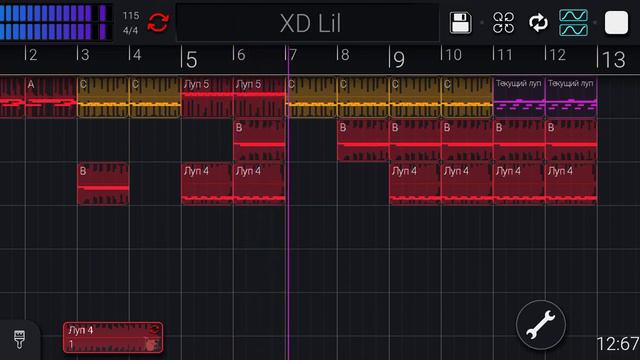The image size is (640, 360).
Task: Select Луп 5 clip at bar 6
Action: tap(259, 98)
